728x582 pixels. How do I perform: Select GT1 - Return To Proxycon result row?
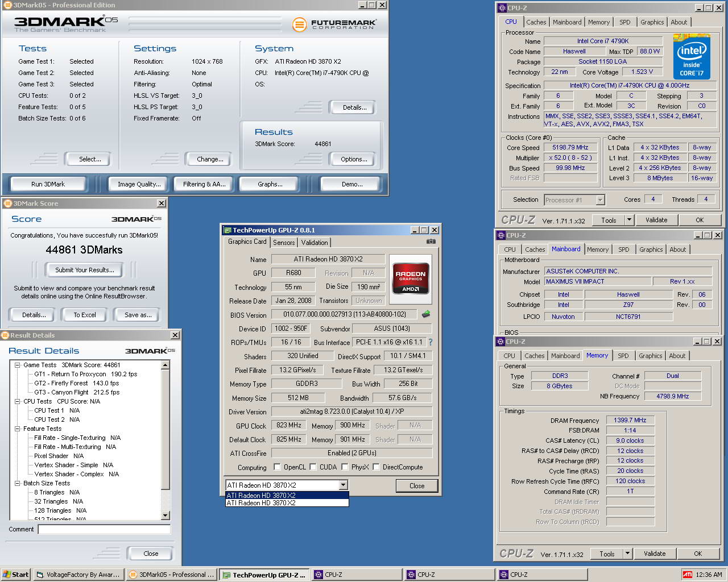(85, 374)
